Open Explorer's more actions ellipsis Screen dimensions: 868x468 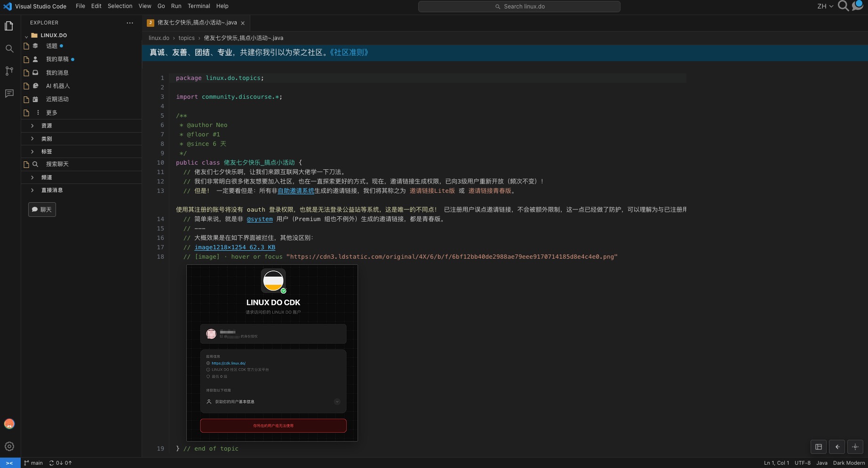tap(130, 23)
